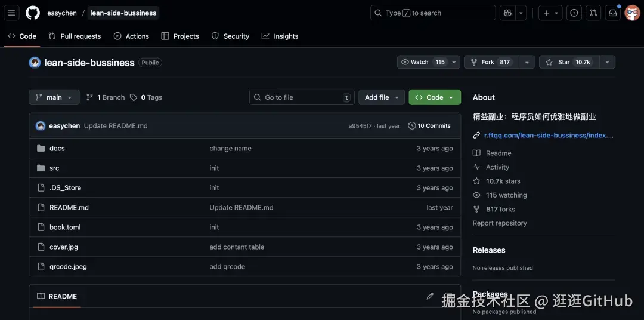644x320 pixels.
Task: View the 10 Commits history
Action: pyautogui.click(x=429, y=126)
